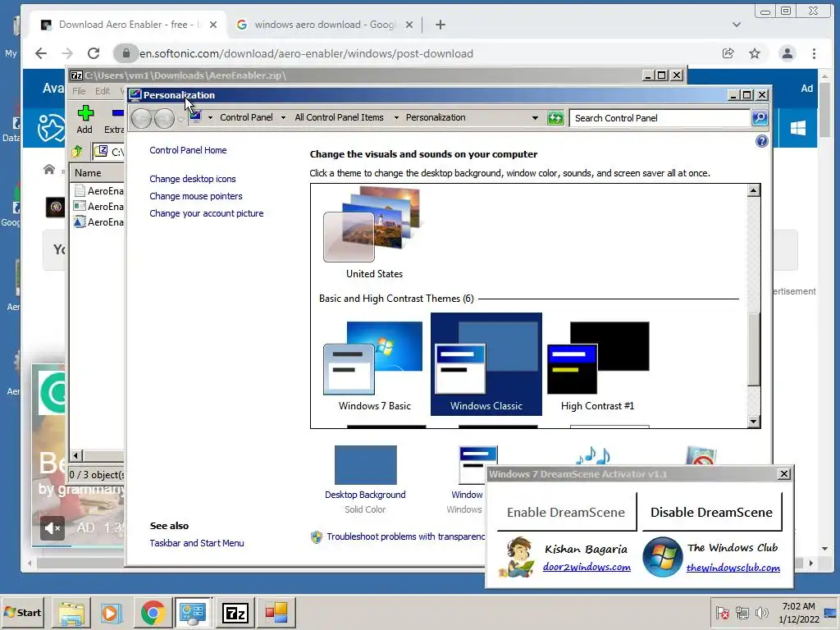
Task: Switch to 7-Zip taskbar button
Action: click(235, 613)
